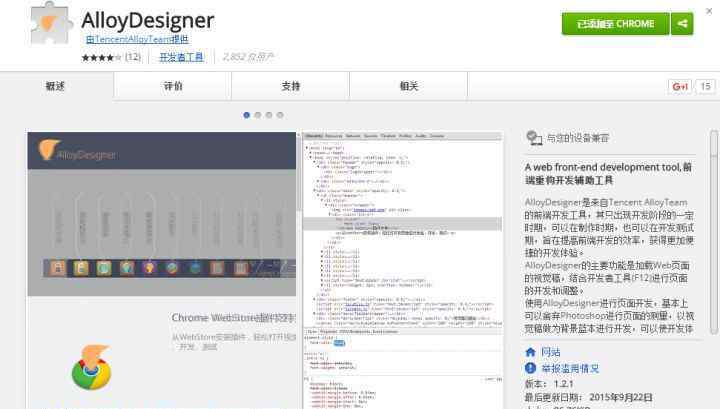Select the first carousel dot
Screen dimensions: 720x409
tap(247, 115)
